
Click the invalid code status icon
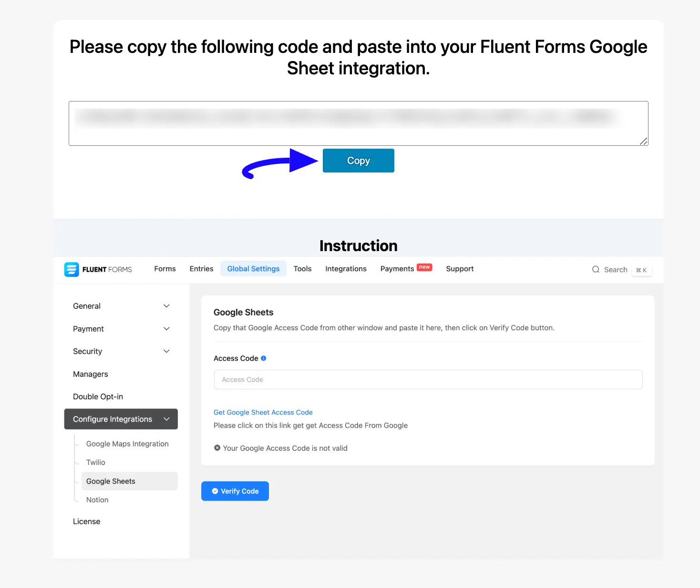[x=217, y=448]
